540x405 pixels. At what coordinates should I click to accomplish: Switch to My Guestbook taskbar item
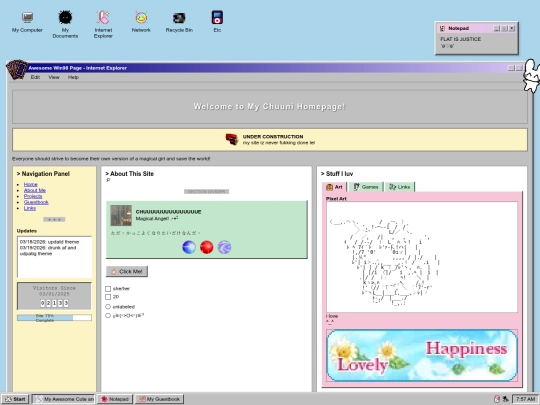point(159,399)
